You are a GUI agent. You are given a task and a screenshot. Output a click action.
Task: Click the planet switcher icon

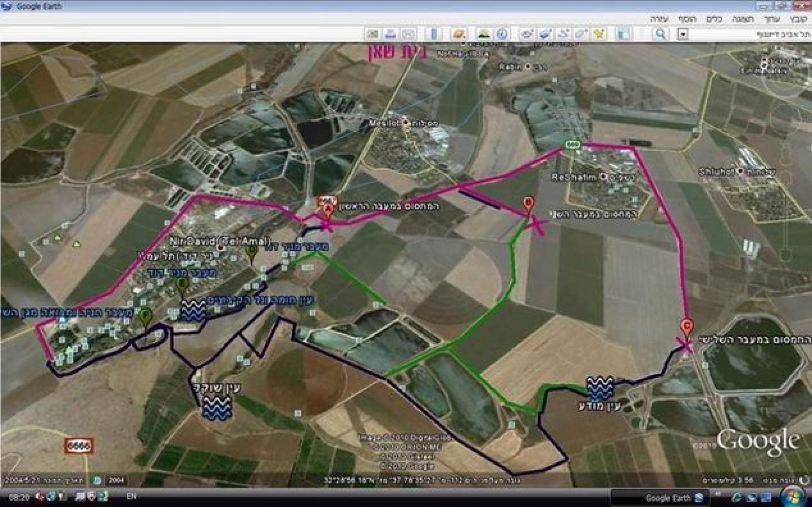pyautogui.click(x=459, y=34)
